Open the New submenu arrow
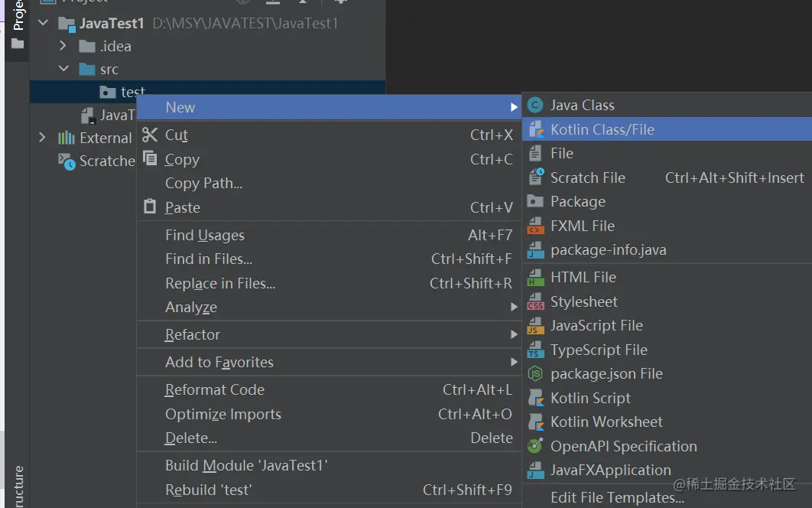The height and width of the screenshot is (508, 812). pos(514,107)
